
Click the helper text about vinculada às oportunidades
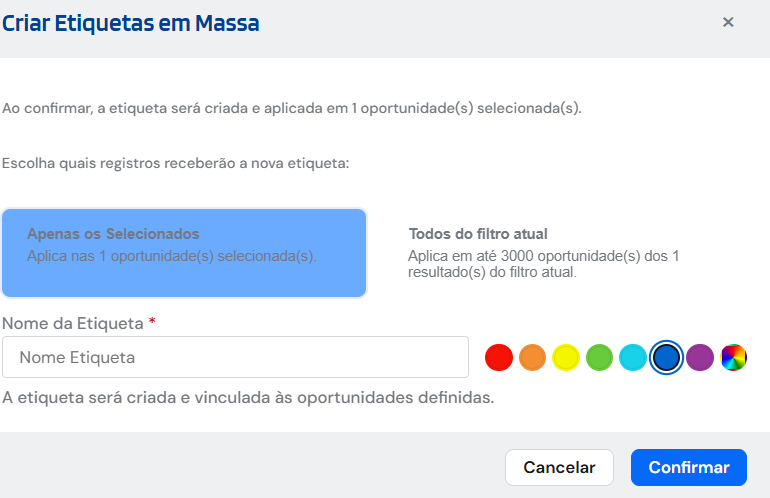(x=248, y=397)
